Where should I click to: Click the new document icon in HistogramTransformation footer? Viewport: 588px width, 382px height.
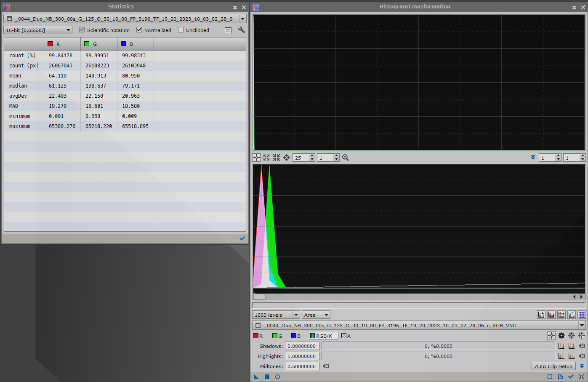click(x=560, y=377)
